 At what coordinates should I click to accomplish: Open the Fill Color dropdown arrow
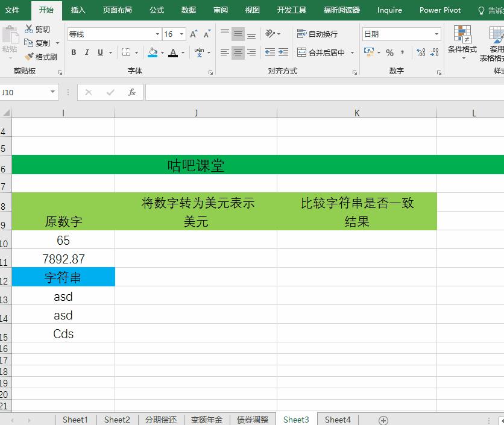click(162, 52)
